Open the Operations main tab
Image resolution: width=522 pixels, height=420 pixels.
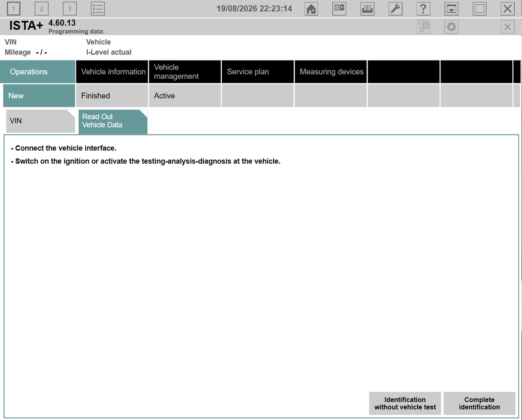pos(37,72)
